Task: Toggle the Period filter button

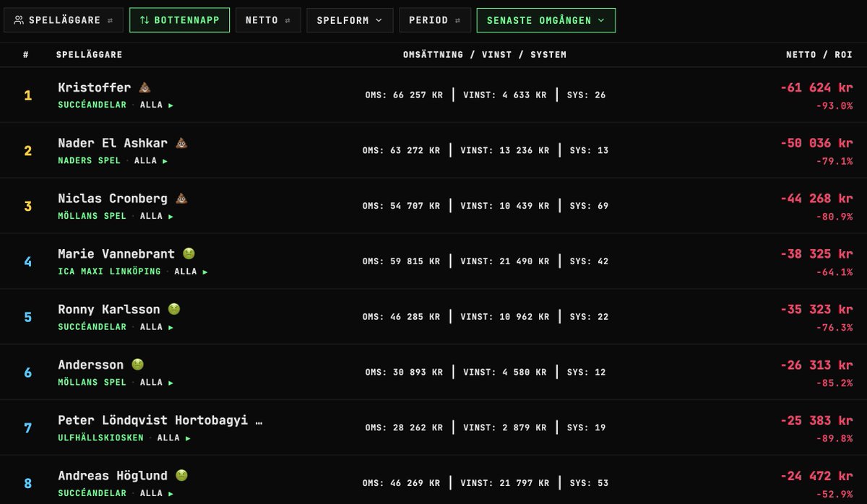Action: click(x=435, y=20)
